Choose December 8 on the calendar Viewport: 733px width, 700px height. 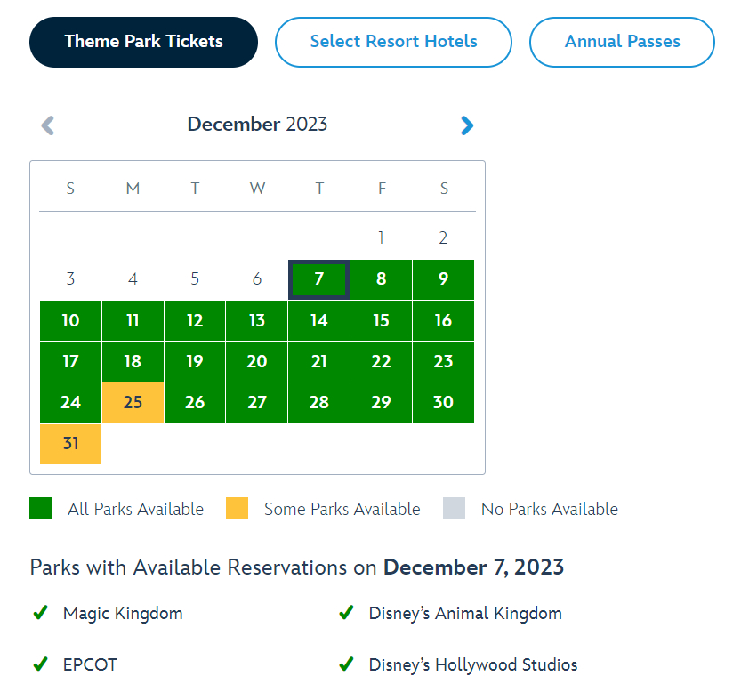[x=381, y=279]
